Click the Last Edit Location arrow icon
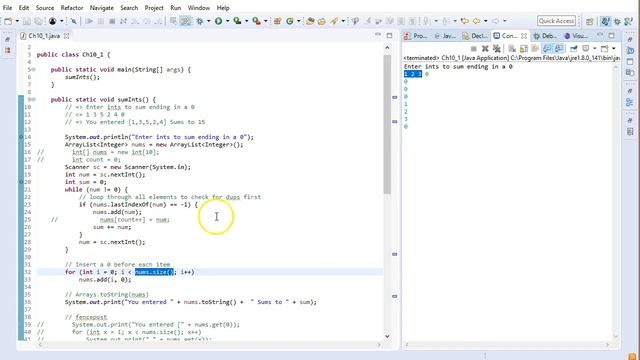The height and width of the screenshot is (360, 640). click(464, 21)
